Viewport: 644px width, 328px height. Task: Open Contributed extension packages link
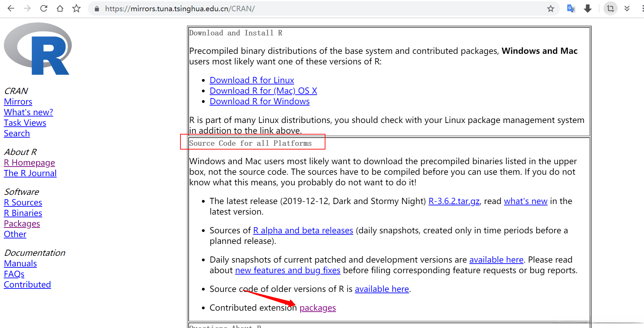coord(318,308)
